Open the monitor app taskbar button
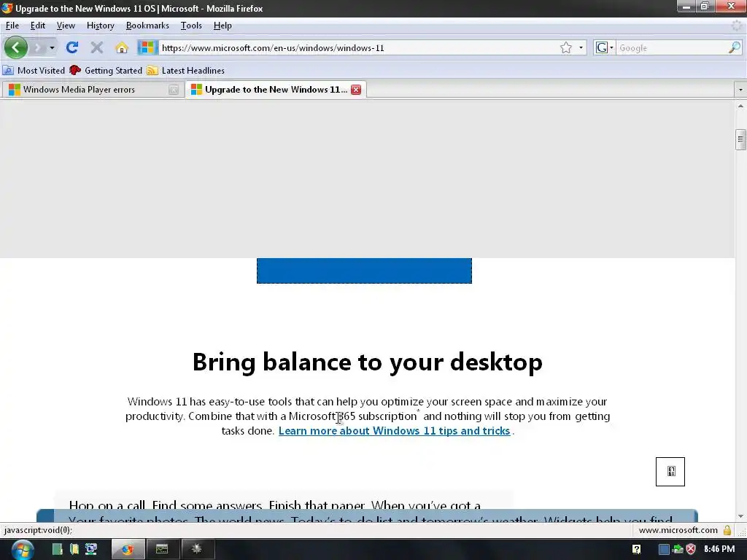Screen dimensions: 747x560 tap(162, 550)
